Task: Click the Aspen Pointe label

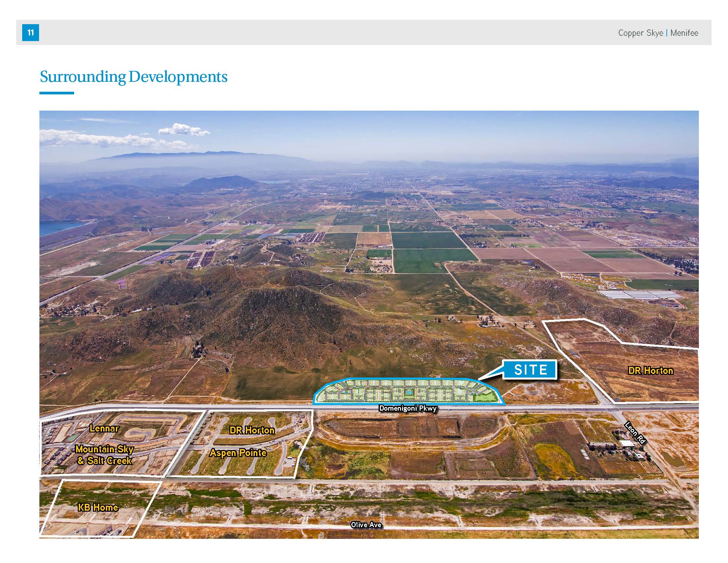Action: (x=238, y=453)
